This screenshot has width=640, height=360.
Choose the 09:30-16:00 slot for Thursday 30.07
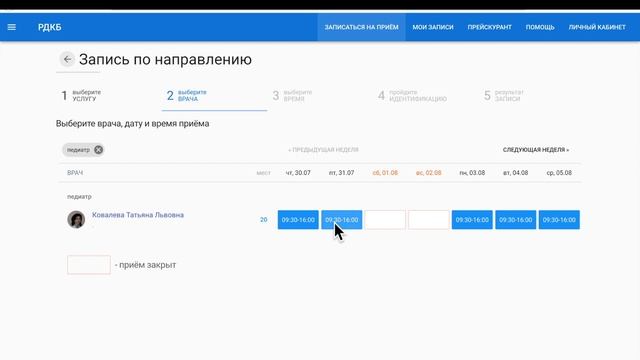(298, 220)
